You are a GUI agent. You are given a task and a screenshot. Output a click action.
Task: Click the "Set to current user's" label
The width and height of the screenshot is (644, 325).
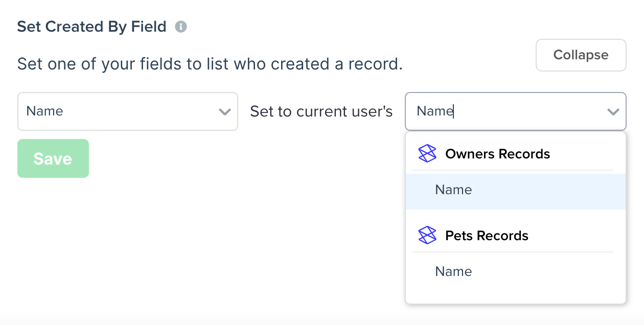(321, 111)
